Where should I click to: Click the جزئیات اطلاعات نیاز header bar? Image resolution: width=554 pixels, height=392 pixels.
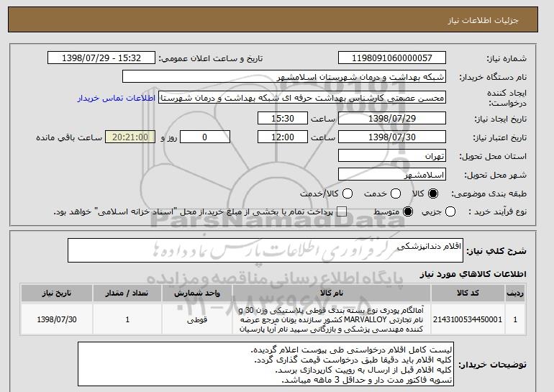click(x=273, y=19)
